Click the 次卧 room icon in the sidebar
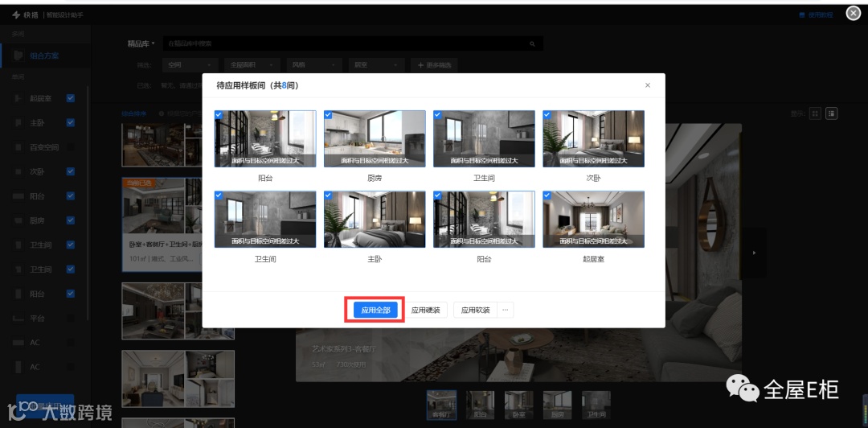 tap(18, 172)
